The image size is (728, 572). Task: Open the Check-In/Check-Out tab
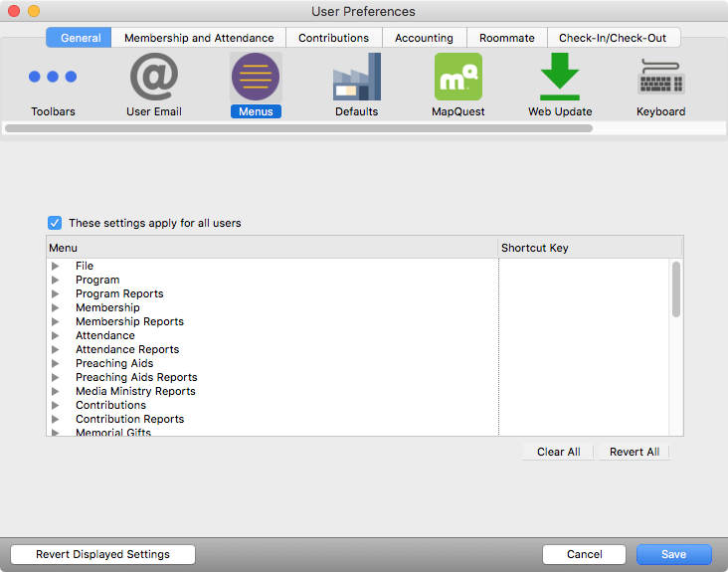coord(613,38)
